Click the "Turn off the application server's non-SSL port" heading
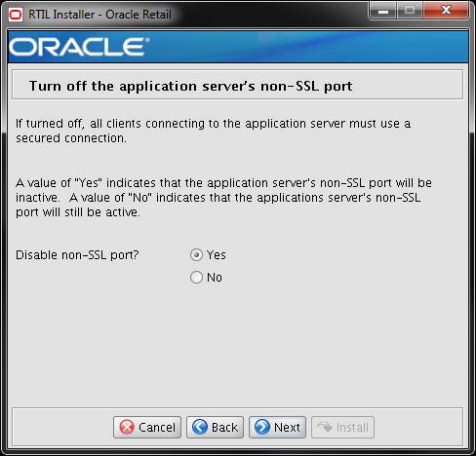Image resolution: width=476 pixels, height=456 pixels. (191, 87)
